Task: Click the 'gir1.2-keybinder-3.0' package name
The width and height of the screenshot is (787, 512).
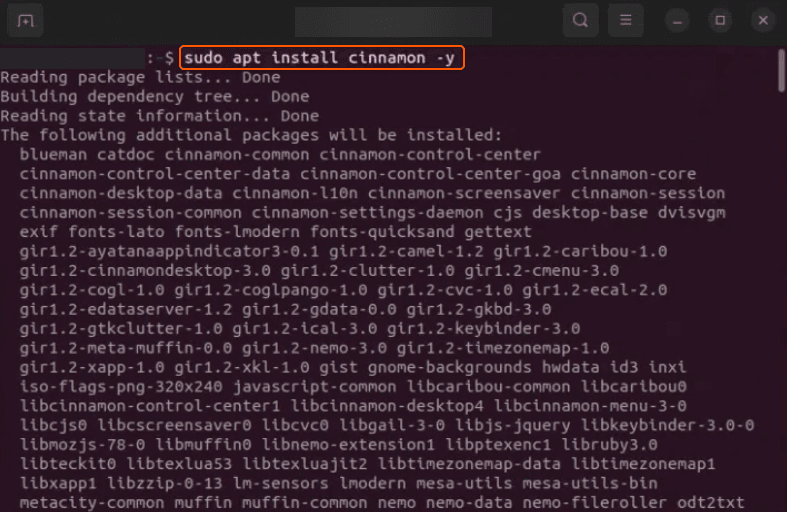Action: click(x=483, y=329)
